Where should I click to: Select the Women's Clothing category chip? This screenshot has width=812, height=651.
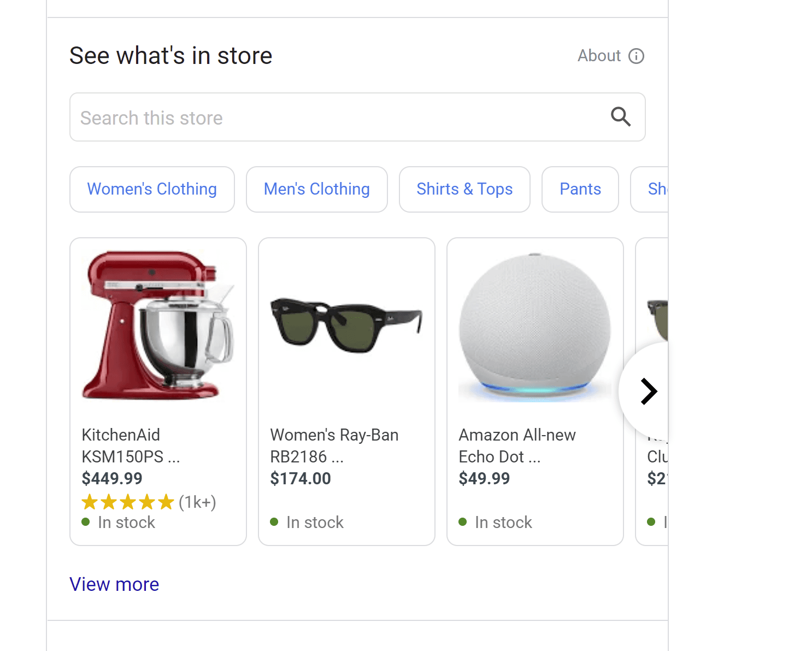click(x=152, y=189)
